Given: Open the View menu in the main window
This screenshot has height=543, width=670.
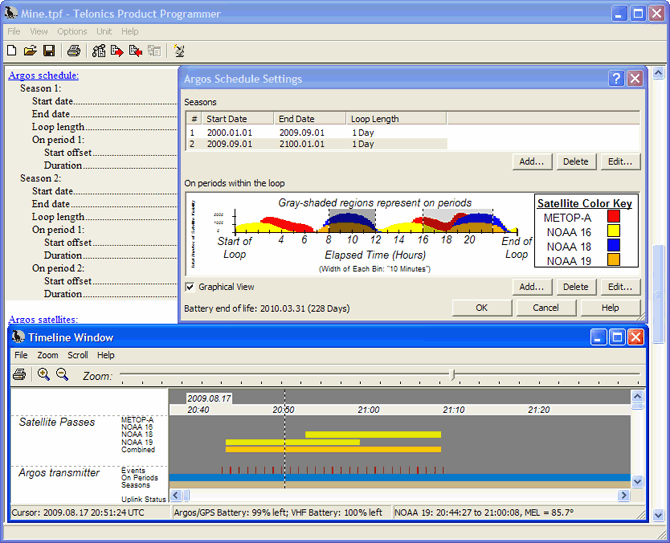Looking at the screenshot, I should click(39, 31).
